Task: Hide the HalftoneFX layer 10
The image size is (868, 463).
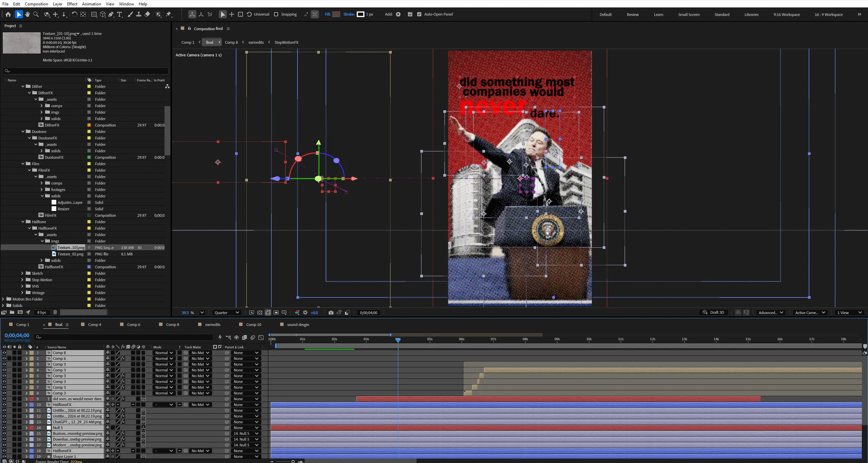Action: pos(4,404)
